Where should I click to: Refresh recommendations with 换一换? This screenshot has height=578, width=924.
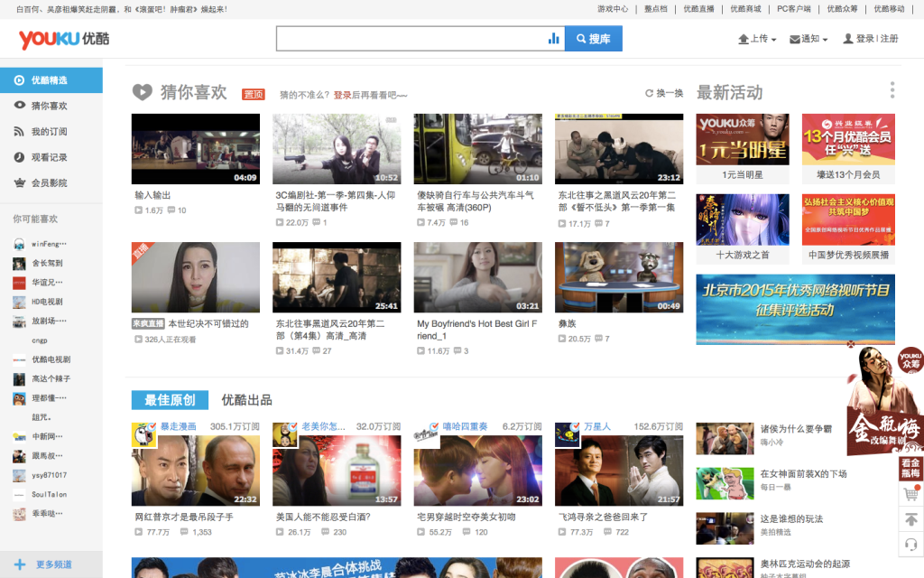tap(664, 93)
